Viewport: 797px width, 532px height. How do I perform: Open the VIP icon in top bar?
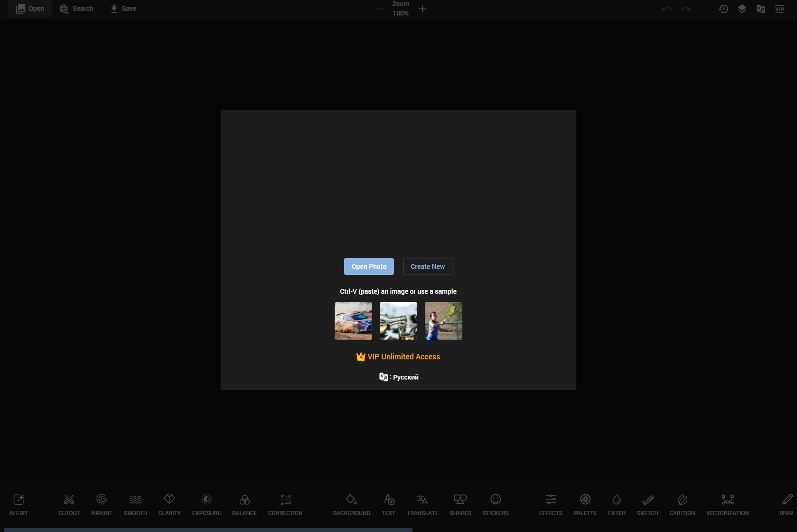780,9
